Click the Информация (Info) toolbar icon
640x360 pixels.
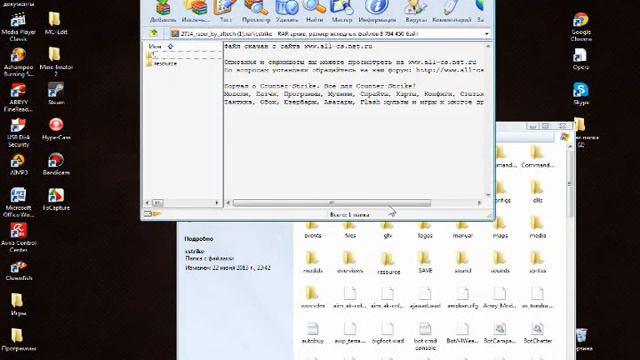[x=377, y=11]
